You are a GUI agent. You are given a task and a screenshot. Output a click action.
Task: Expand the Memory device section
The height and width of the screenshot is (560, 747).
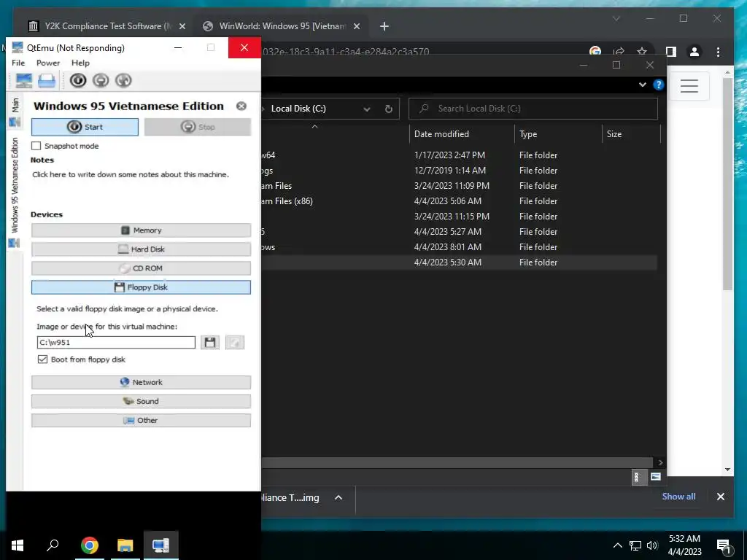tap(141, 230)
